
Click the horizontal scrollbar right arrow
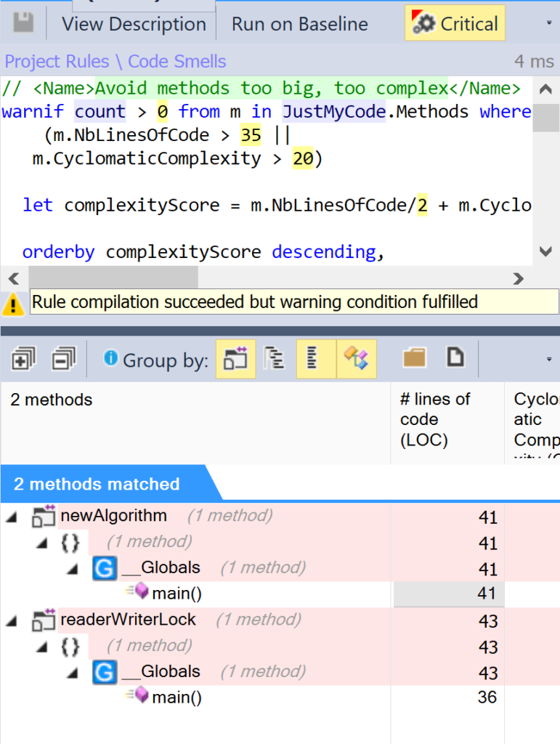[x=518, y=278]
